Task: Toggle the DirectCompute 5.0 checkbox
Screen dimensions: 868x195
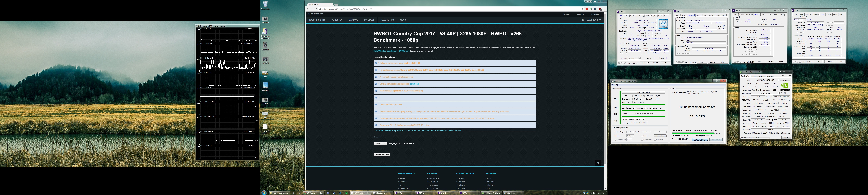Action: [x=777, y=133]
